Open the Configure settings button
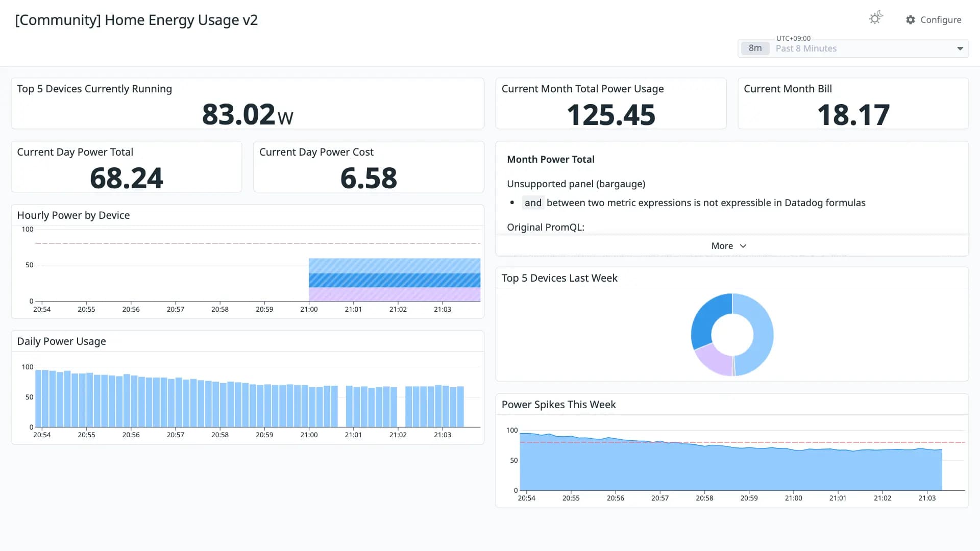980x551 pixels. click(934, 20)
